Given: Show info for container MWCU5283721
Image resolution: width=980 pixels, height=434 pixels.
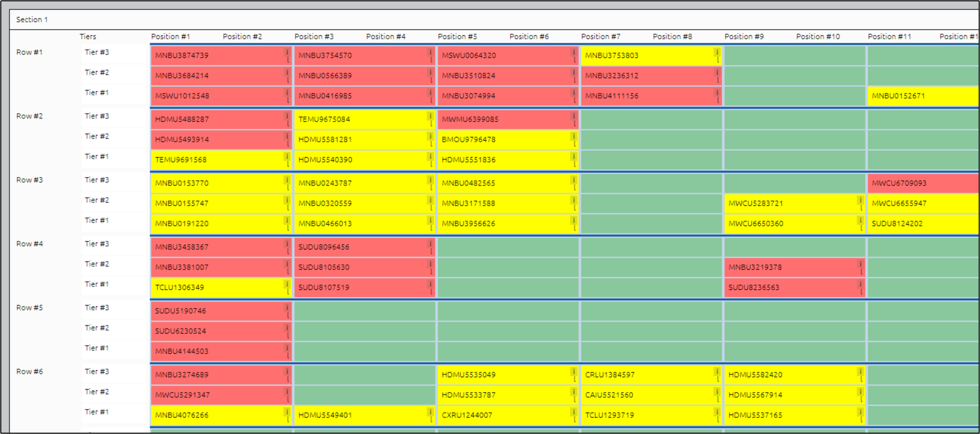Looking at the screenshot, I should (x=860, y=200).
